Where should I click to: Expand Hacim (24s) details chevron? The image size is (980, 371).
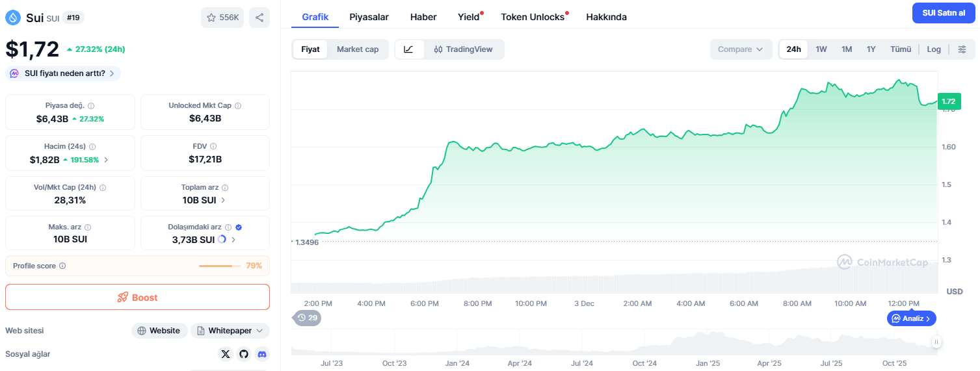106,159
